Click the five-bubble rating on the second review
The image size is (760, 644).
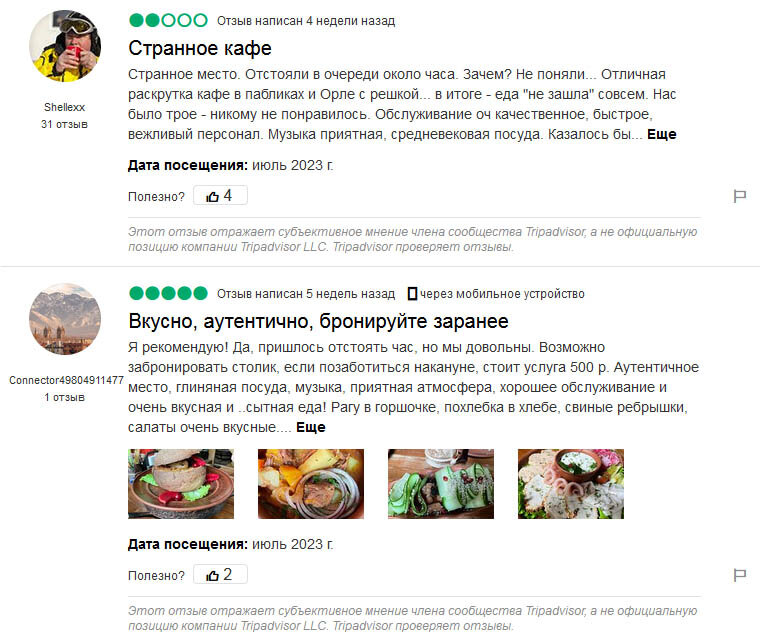[168, 293]
